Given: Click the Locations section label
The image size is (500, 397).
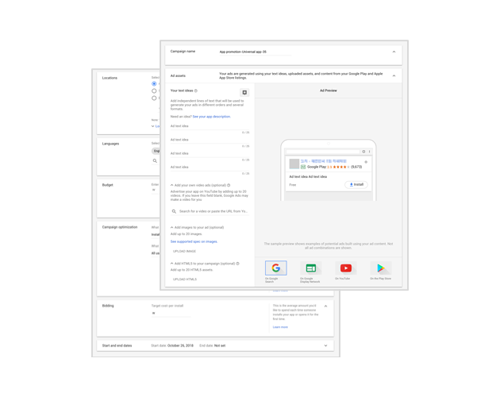Looking at the screenshot, I should tap(110, 78).
